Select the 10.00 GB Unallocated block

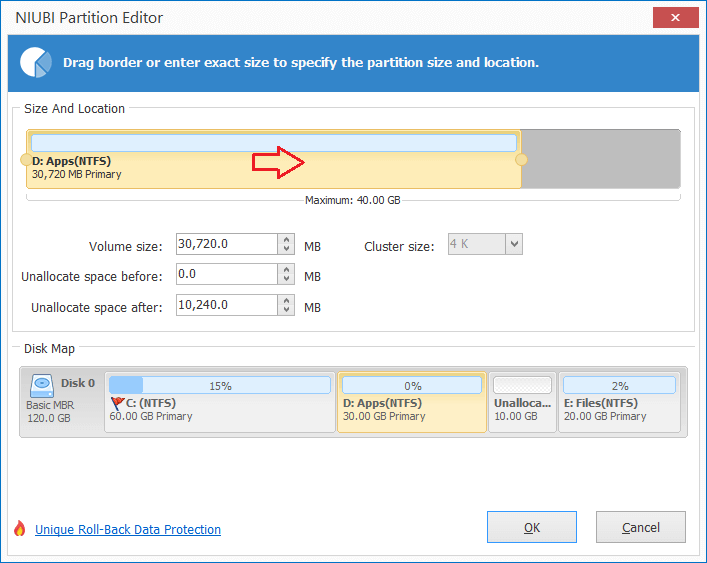[522, 402]
